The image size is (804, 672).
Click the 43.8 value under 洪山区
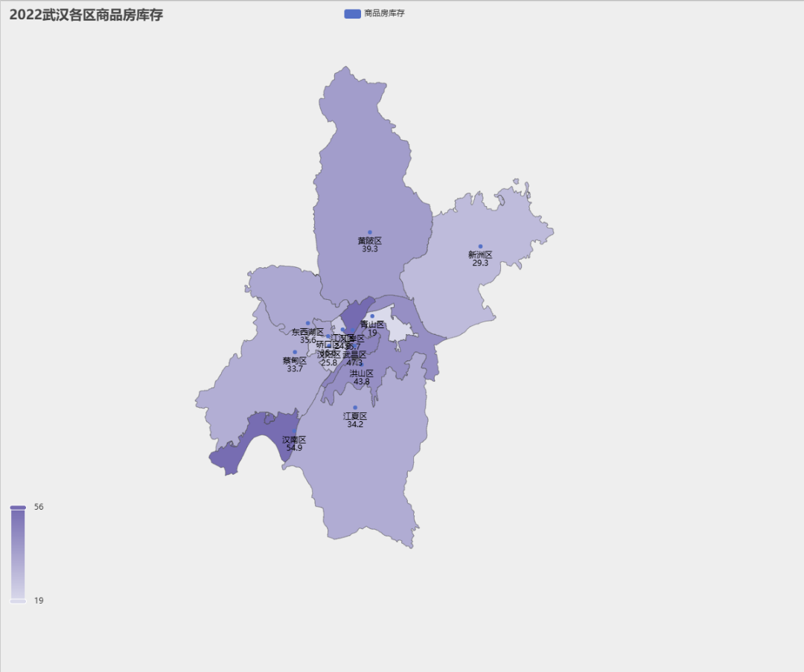(362, 381)
